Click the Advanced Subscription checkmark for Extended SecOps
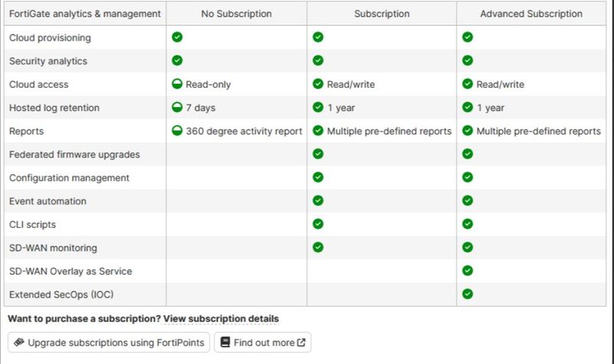The image size is (614, 364). [467, 294]
